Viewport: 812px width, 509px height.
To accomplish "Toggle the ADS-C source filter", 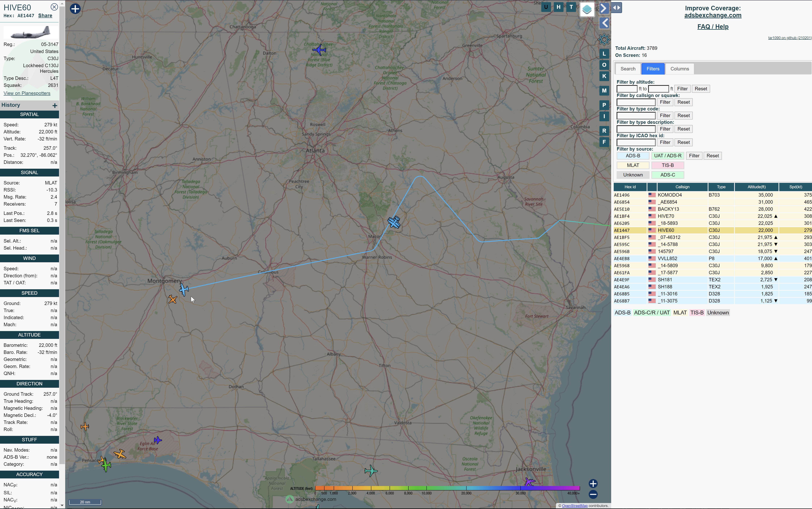I will (x=667, y=175).
